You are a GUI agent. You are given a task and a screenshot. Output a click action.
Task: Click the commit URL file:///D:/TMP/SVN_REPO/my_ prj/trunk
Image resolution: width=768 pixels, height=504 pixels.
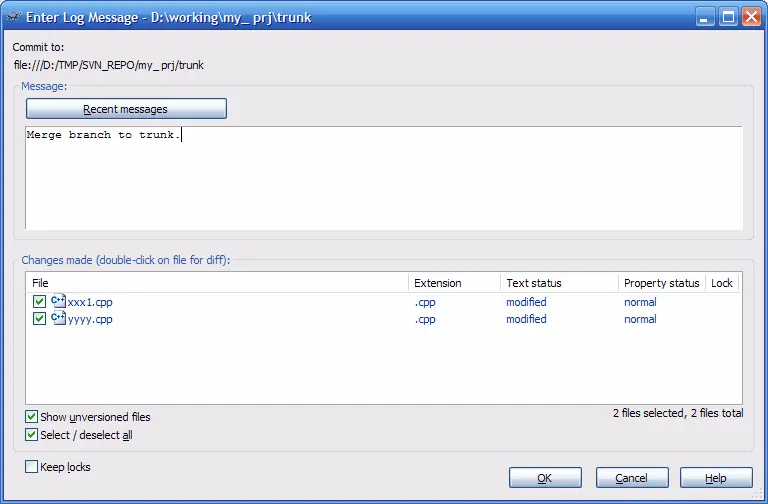click(109, 65)
